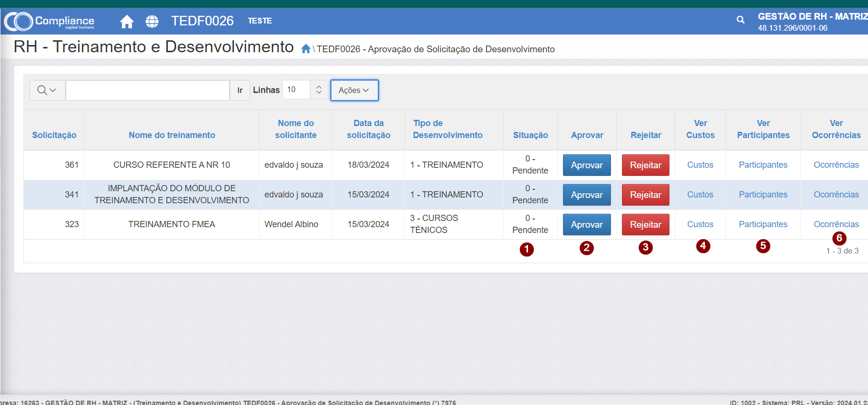The height and width of the screenshot is (405, 868).
Task: Click the Ver Participantes column header
Action: [763, 129]
